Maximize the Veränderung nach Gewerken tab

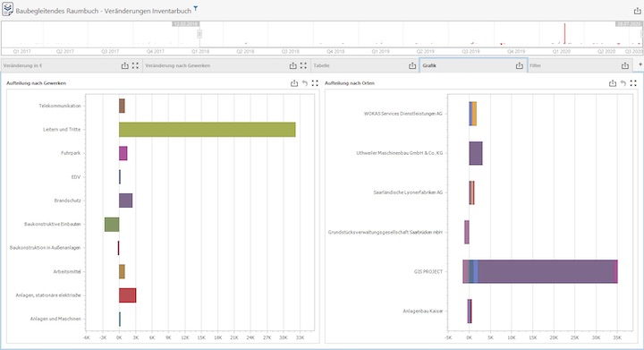[x=303, y=65]
